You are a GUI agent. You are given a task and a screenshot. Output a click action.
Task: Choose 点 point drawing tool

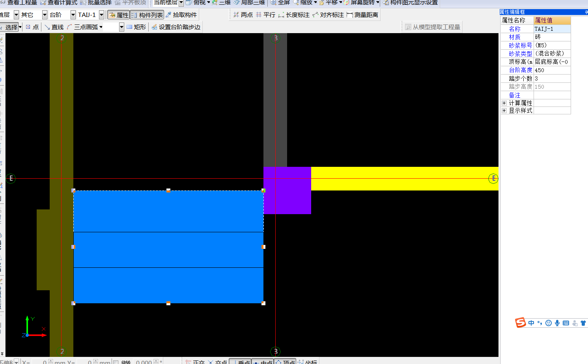tap(32, 27)
